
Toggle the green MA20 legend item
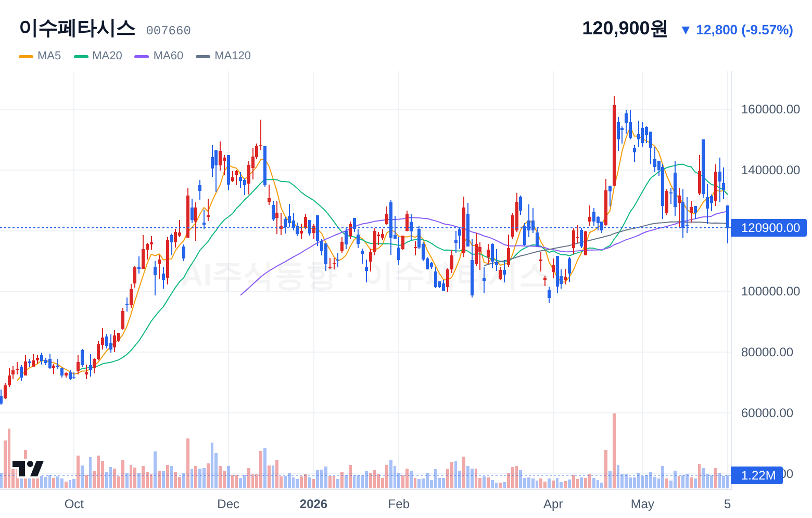[98, 56]
